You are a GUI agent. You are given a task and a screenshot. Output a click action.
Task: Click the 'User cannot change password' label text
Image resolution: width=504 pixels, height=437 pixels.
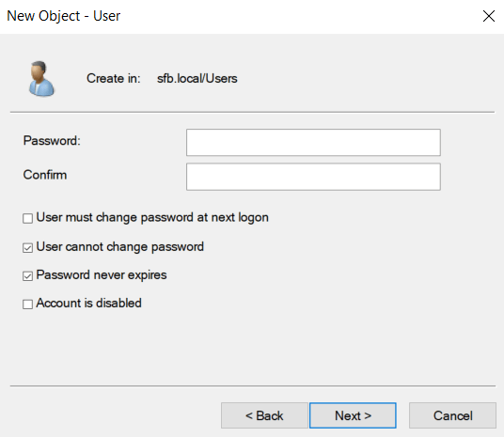(x=120, y=247)
